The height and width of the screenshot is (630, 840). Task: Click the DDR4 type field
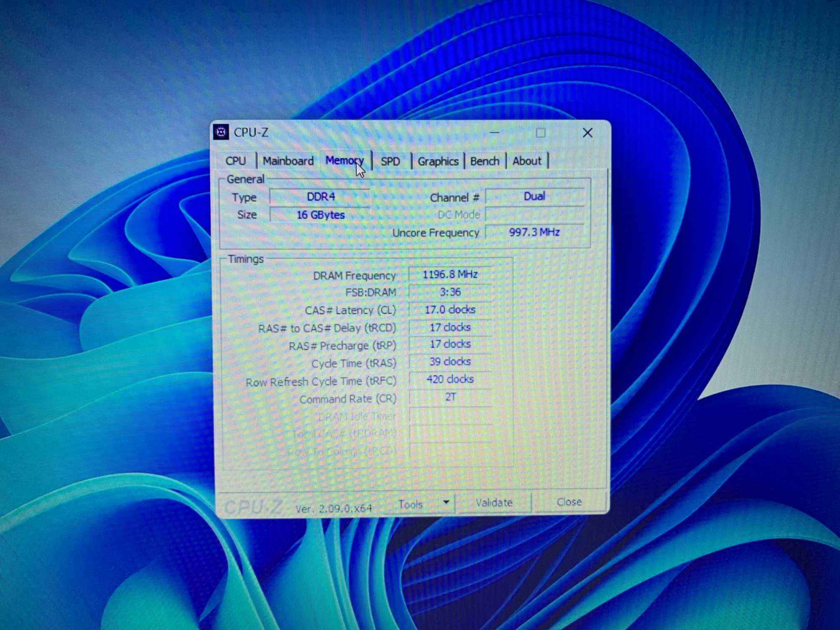coord(320,197)
